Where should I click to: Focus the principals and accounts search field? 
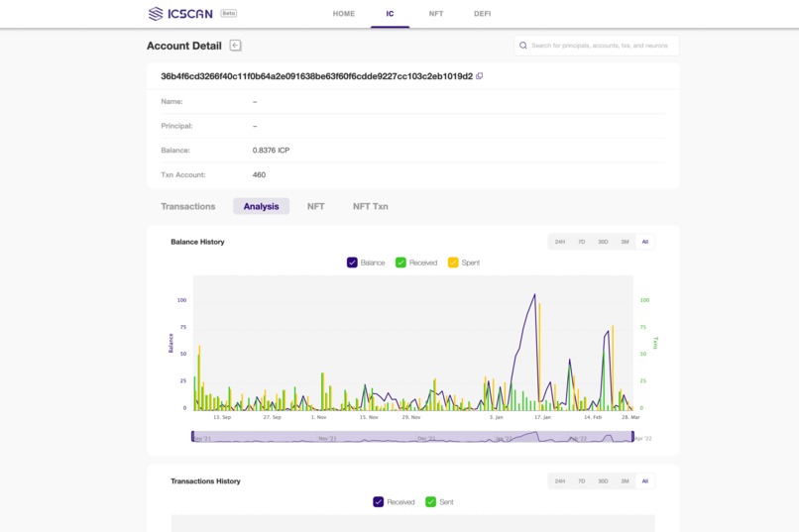(599, 46)
